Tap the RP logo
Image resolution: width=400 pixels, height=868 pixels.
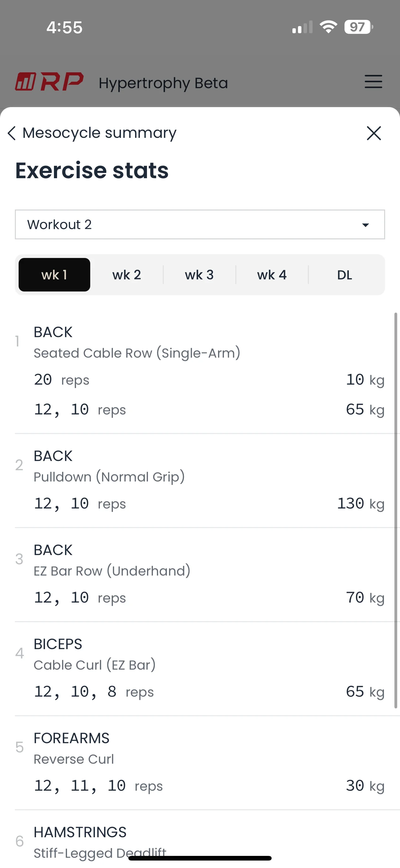pyautogui.click(x=49, y=82)
